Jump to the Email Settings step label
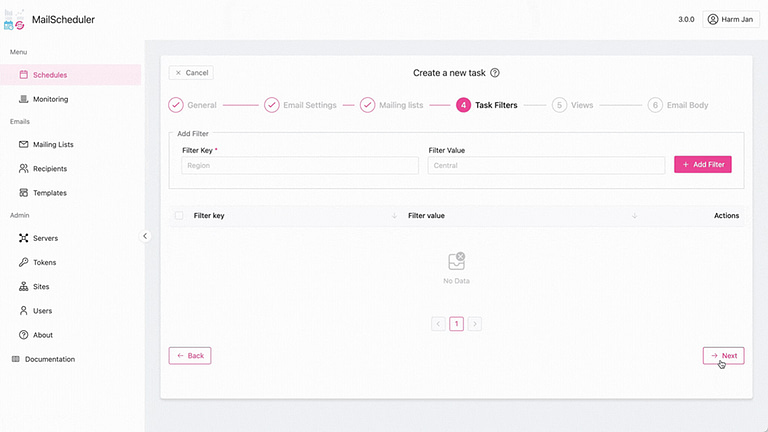This screenshot has height=432, width=768. [x=310, y=105]
